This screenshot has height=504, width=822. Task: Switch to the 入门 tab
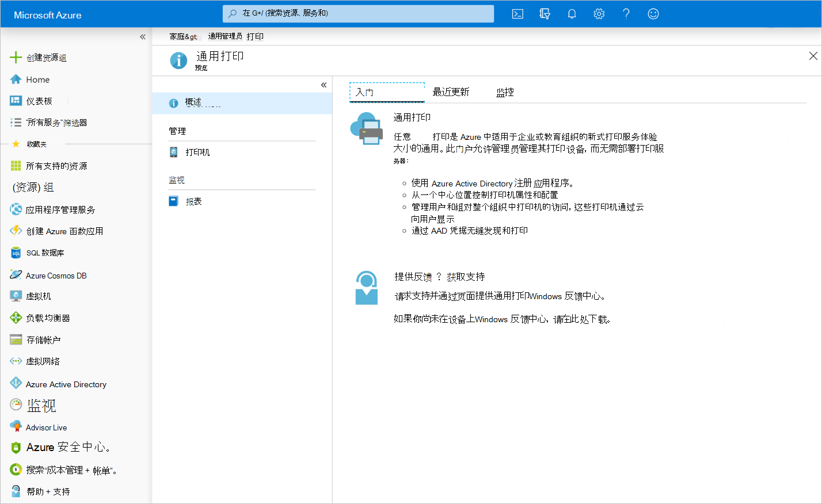[387, 92]
